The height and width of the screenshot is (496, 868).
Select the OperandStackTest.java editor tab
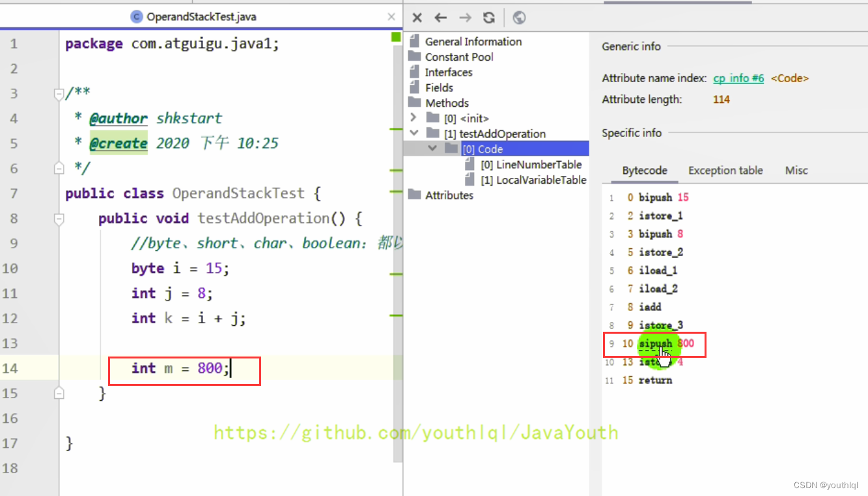pos(201,17)
